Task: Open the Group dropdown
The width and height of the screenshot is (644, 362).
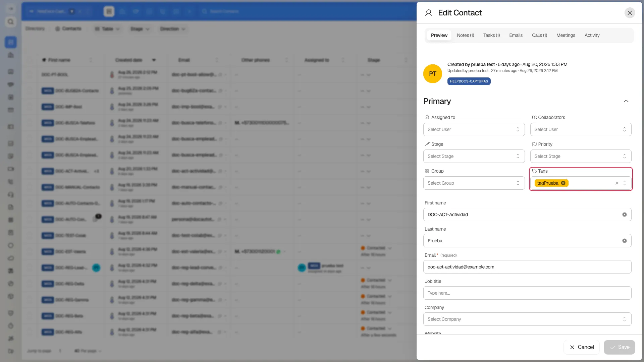Action: [474, 183]
